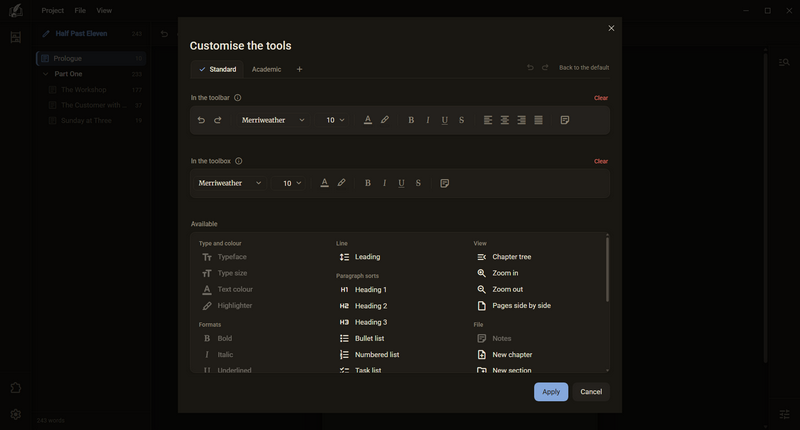
Task: Click notes icon in toolbox row
Action: click(444, 183)
